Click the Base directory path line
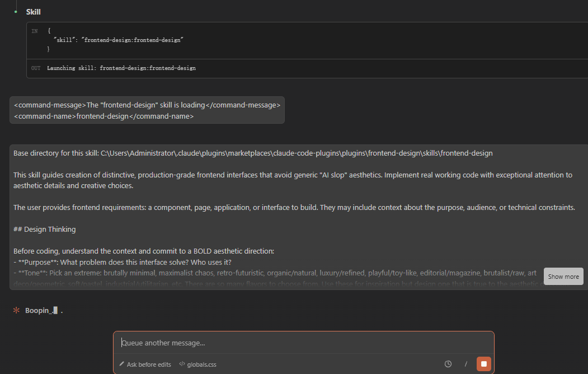Image resolution: width=588 pixels, height=374 pixels. click(253, 153)
